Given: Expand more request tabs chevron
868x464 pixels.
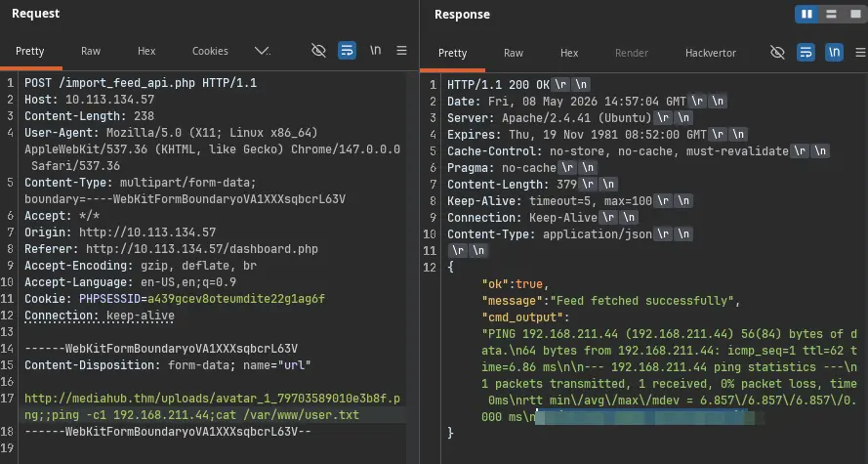Looking at the screenshot, I should pyautogui.click(x=263, y=51).
